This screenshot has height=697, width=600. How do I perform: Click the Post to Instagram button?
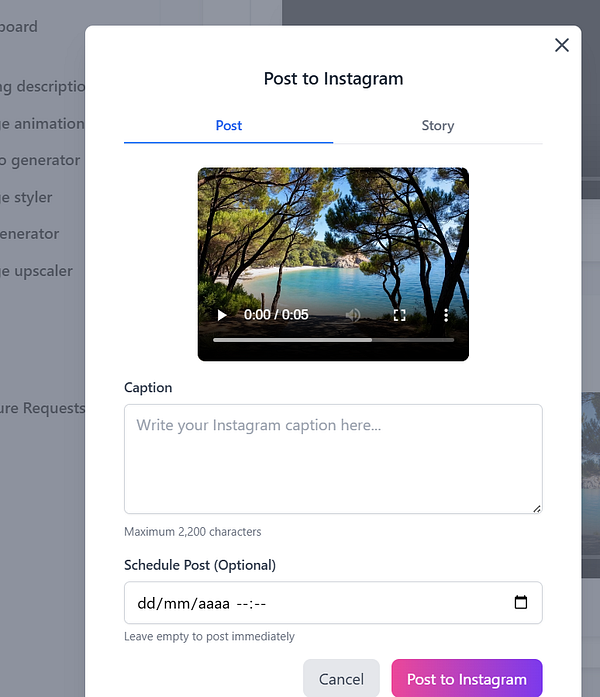tap(467, 679)
